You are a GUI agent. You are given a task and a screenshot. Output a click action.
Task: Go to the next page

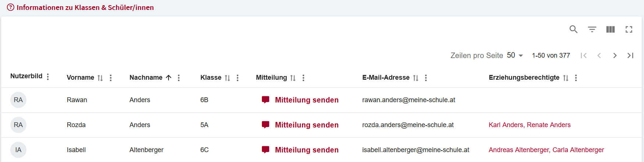[615, 55]
